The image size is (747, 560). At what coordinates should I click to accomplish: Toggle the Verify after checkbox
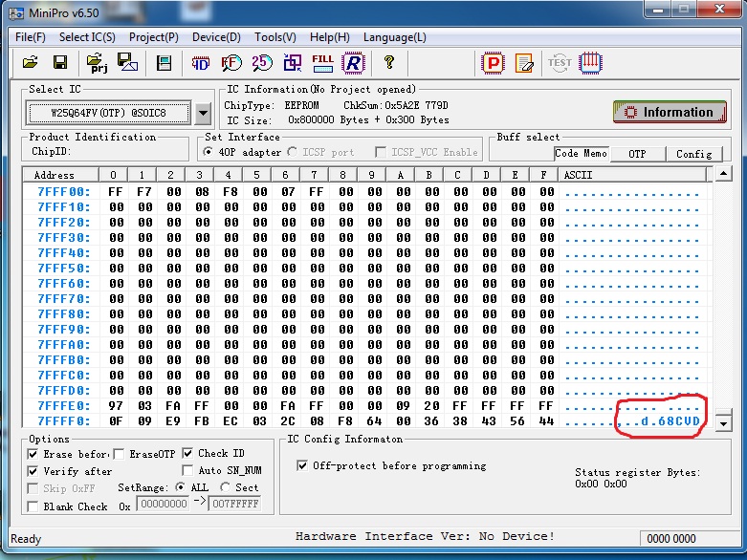[x=33, y=471]
